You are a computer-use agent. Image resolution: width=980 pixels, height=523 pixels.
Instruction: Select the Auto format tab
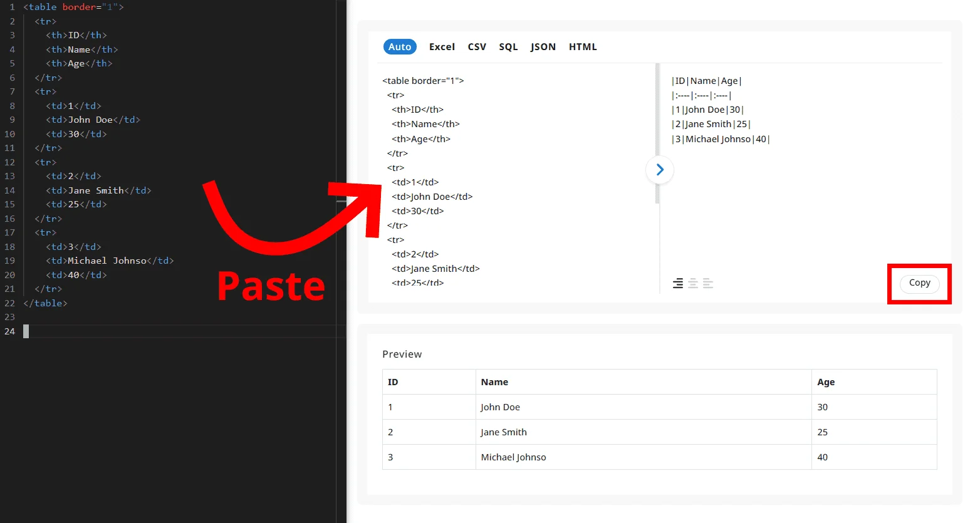[x=400, y=47]
